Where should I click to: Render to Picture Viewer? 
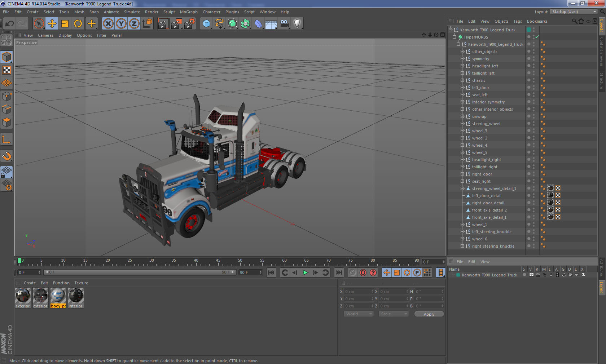pos(176,24)
